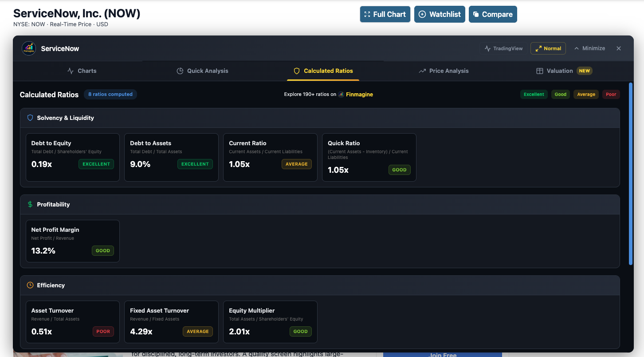Open the Price Analysis tab
The image size is (644, 357).
pyautogui.click(x=444, y=71)
